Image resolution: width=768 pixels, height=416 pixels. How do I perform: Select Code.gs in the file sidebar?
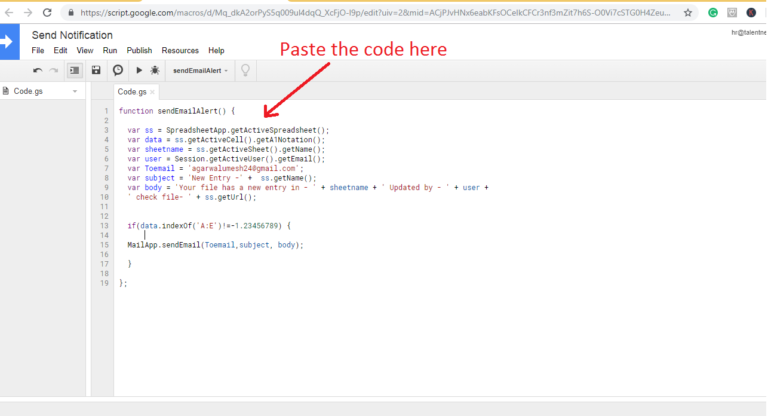[x=28, y=91]
